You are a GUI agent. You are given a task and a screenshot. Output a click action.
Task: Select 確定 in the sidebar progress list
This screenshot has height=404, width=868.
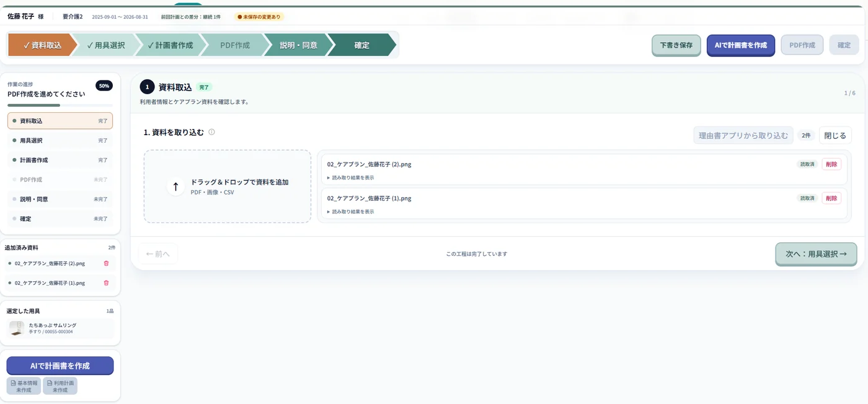[60, 219]
